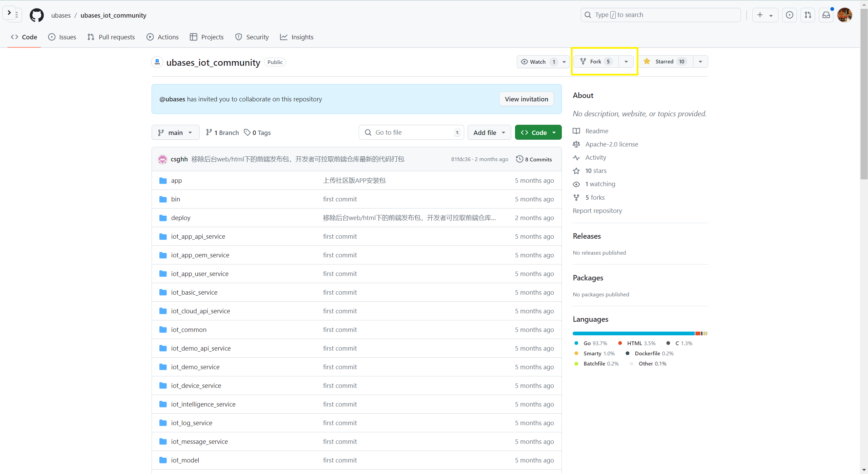
Task: Focus the Go to file search field
Action: (411, 132)
